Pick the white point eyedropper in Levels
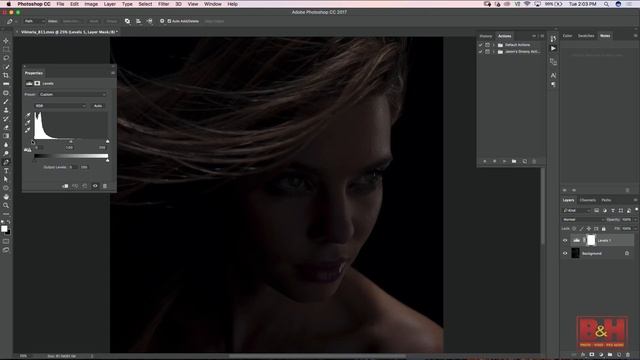640x360 pixels. pyautogui.click(x=28, y=130)
